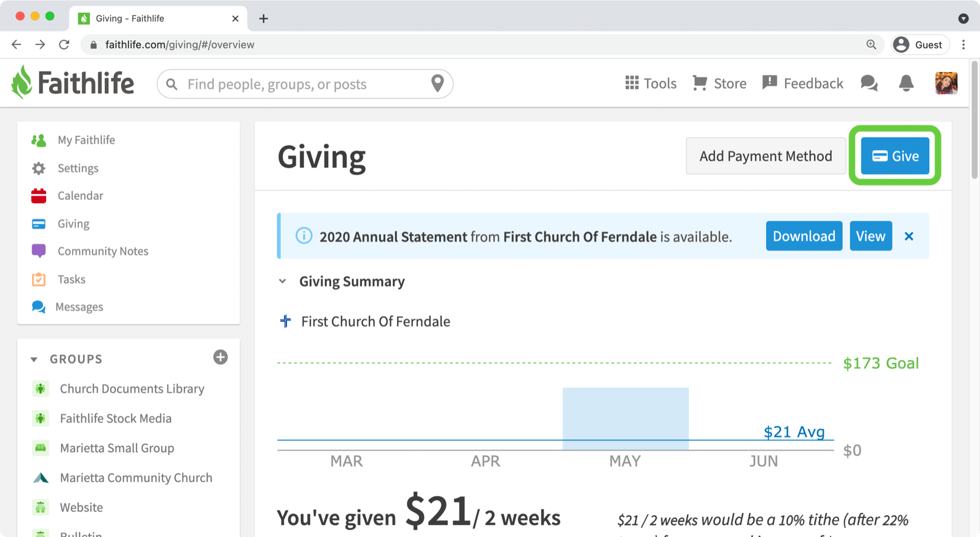Open the Tools grid menu

(x=632, y=83)
